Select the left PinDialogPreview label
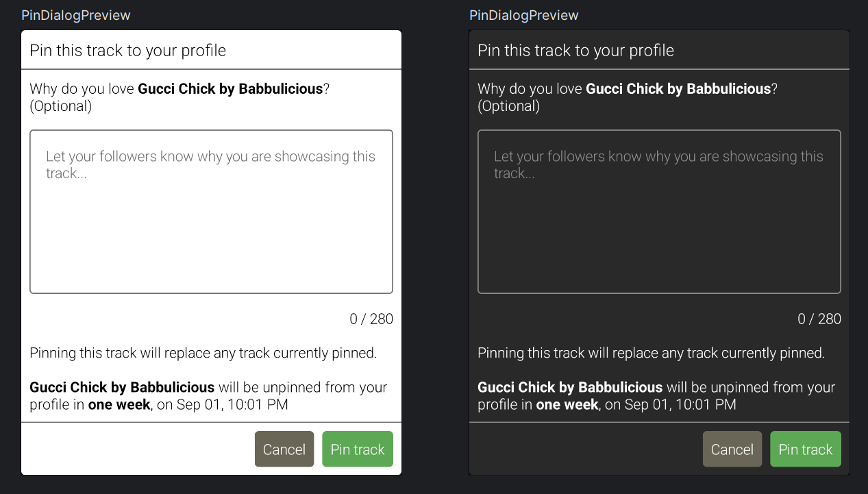868x494 pixels. 76,15
